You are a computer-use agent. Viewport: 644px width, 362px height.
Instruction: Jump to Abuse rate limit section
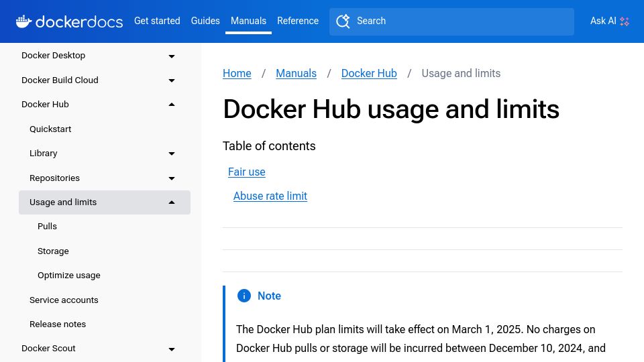[x=270, y=196]
